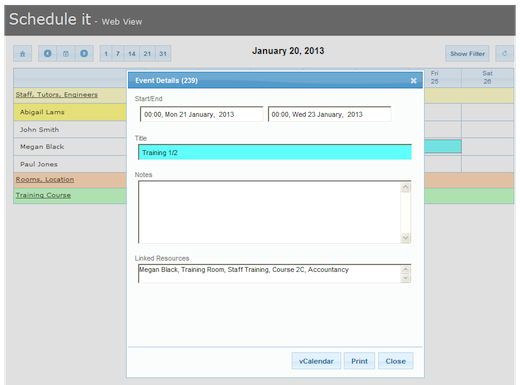The image size is (520, 385).
Task: Switch to 7 day view
Action: click(x=118, y=53)
